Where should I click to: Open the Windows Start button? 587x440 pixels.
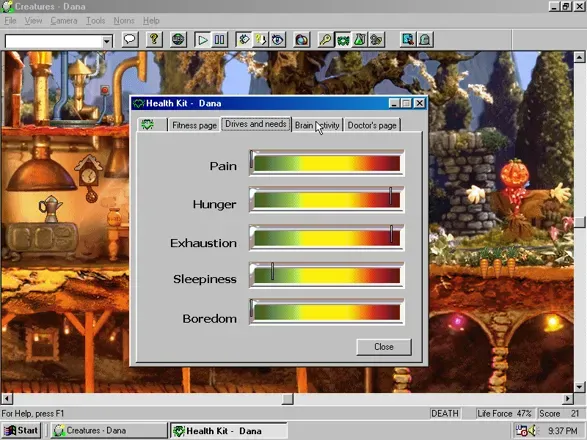click(x=22, y=431)
